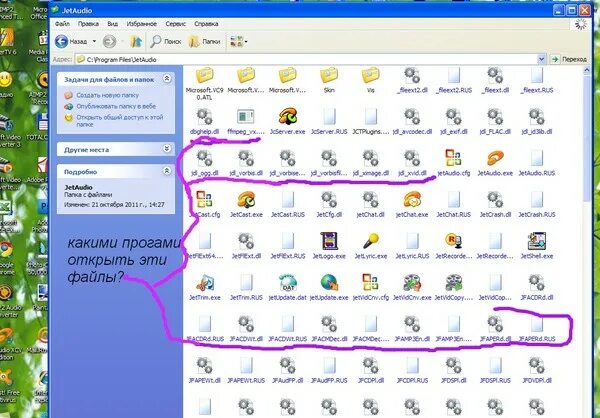Open the Поиск search pane

[x=166, y=41]
